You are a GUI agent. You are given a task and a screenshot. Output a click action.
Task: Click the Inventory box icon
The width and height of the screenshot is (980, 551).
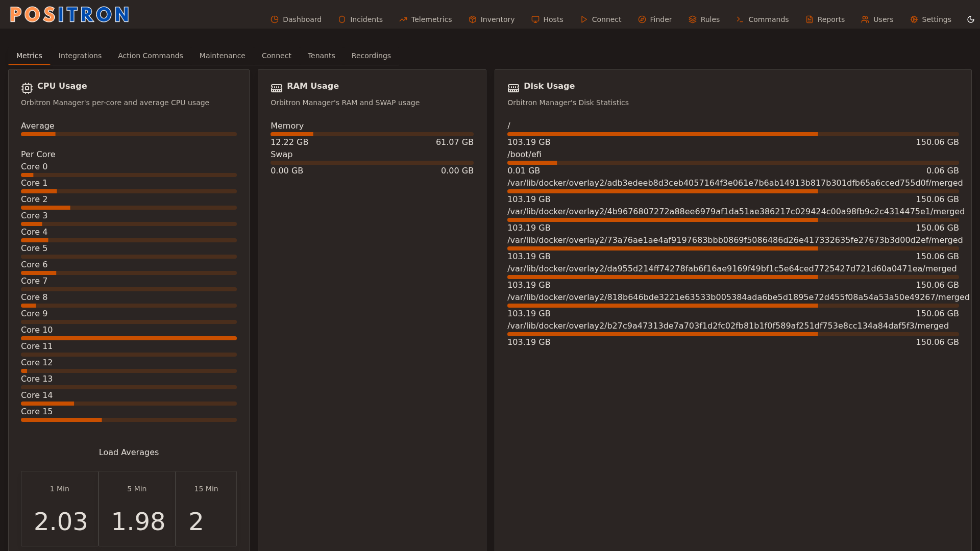tap(473, 19)
